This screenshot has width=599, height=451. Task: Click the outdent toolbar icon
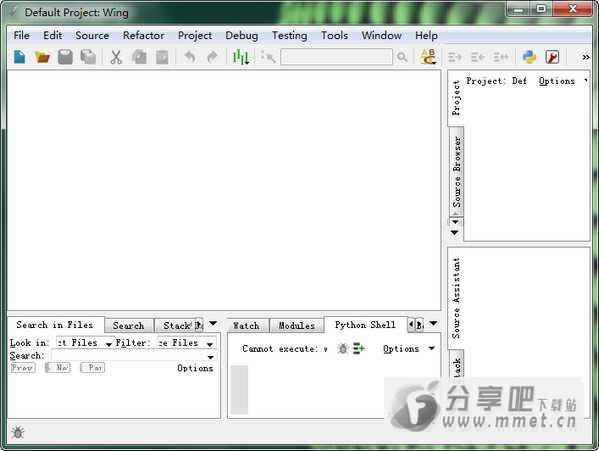pos(478,57)
